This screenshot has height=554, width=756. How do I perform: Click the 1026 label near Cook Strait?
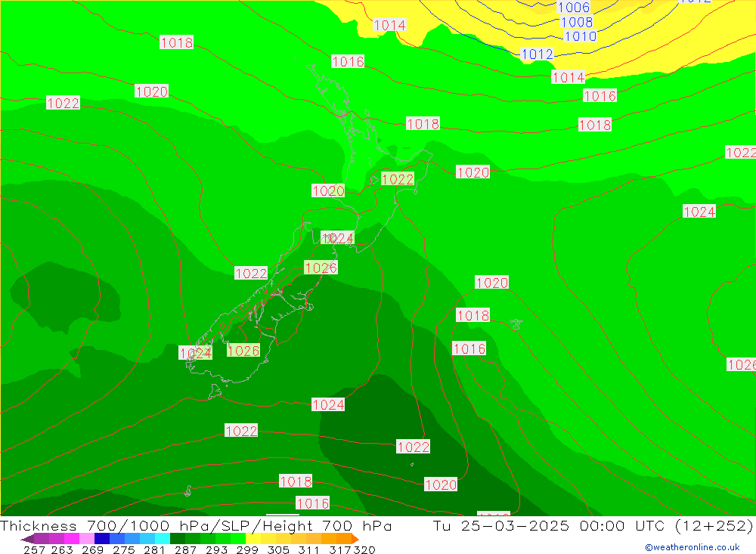(x=321, y=268)
